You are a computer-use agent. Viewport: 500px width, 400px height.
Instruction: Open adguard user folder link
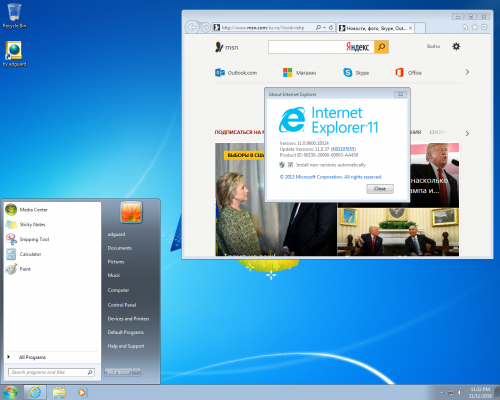pyautogui.click(x=116, y=234)
